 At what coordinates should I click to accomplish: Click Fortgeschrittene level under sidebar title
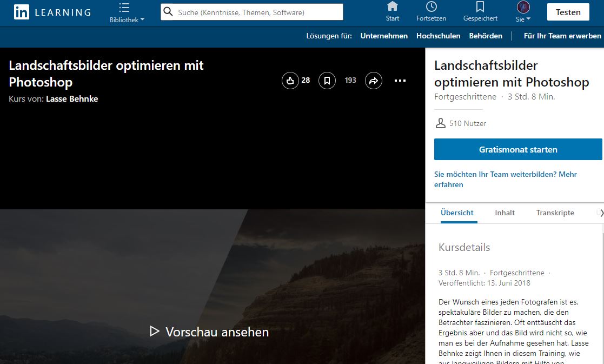[465, 97]
